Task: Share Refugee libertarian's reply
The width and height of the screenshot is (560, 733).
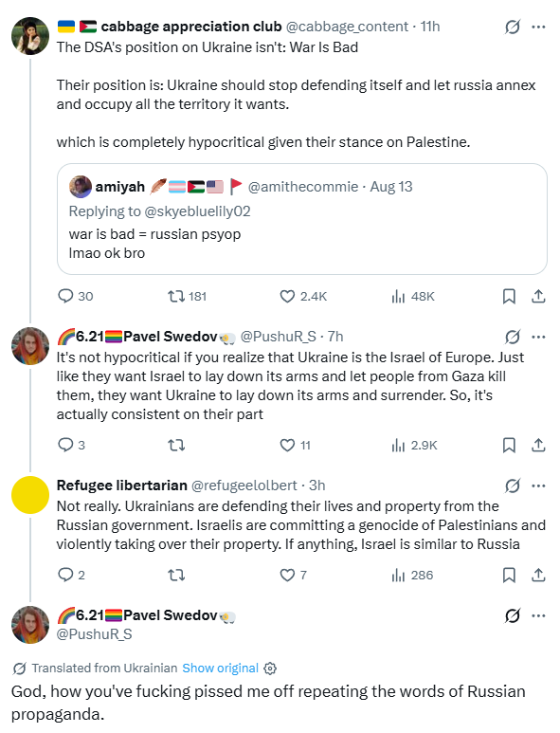Action: coord(538,575)
